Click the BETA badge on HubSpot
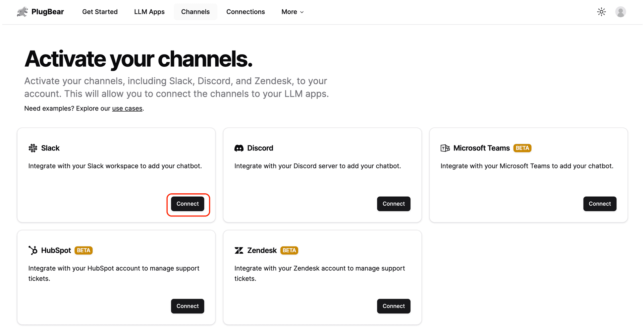 (x=84, y=250)
